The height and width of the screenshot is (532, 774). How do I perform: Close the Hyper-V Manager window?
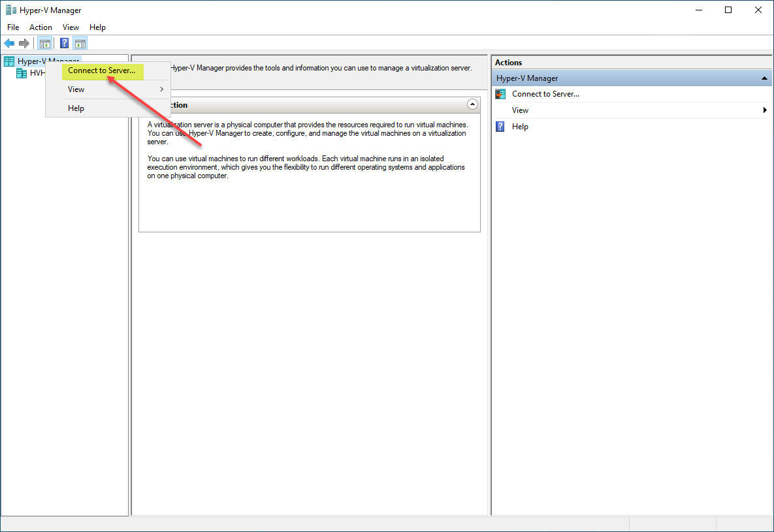pos(758,10)
